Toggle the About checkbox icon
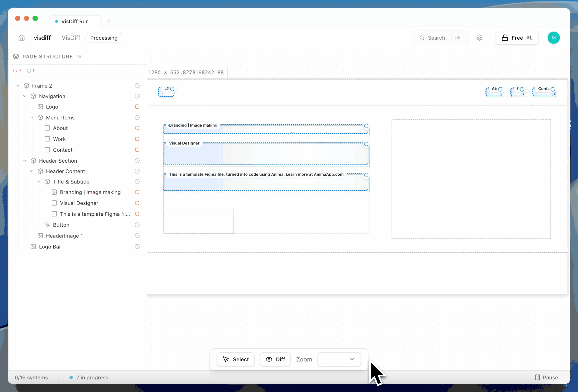This screenshot has height=392, width=578. (x=47, y=128)
